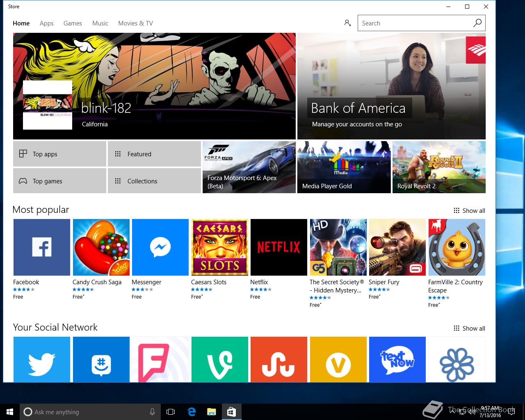The height and width of the screenshot is (420, 525).
Task: Click the search magnifier icon
Action: click(477, 23)
